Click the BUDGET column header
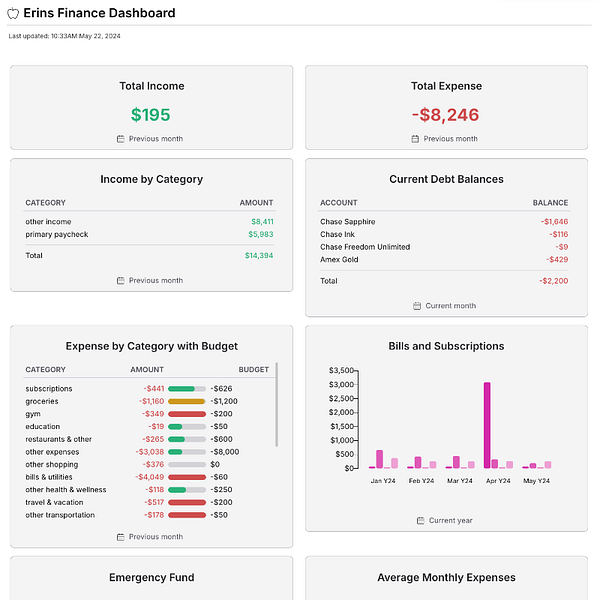 click(254, 370)
